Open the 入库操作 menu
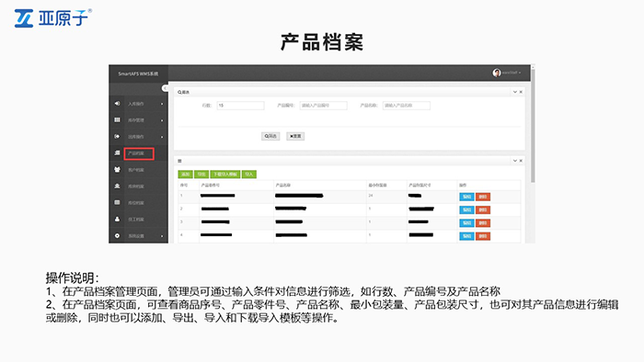Screen dimensions: 644x362 136,104
